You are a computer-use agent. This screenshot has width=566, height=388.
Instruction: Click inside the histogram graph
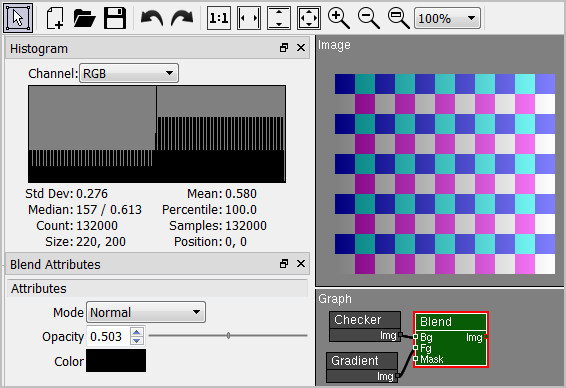[x=157, y=134]
